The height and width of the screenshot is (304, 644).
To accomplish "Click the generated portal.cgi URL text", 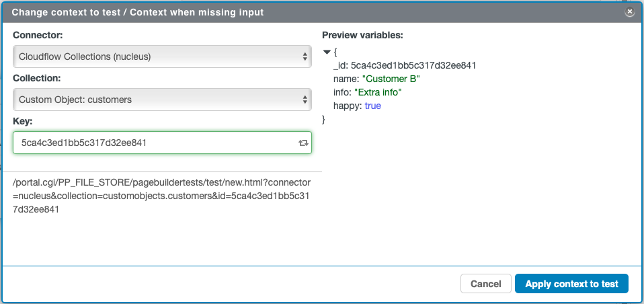I will coord(161,196).
